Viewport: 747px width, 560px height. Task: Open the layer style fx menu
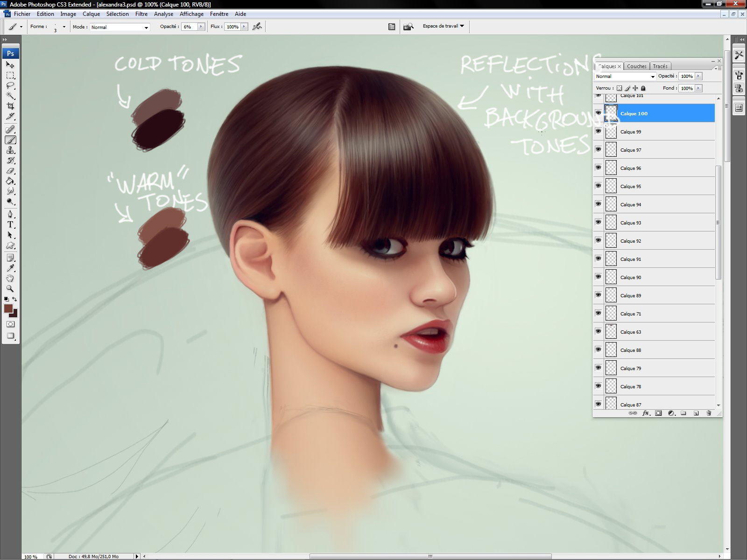[646, 413]
